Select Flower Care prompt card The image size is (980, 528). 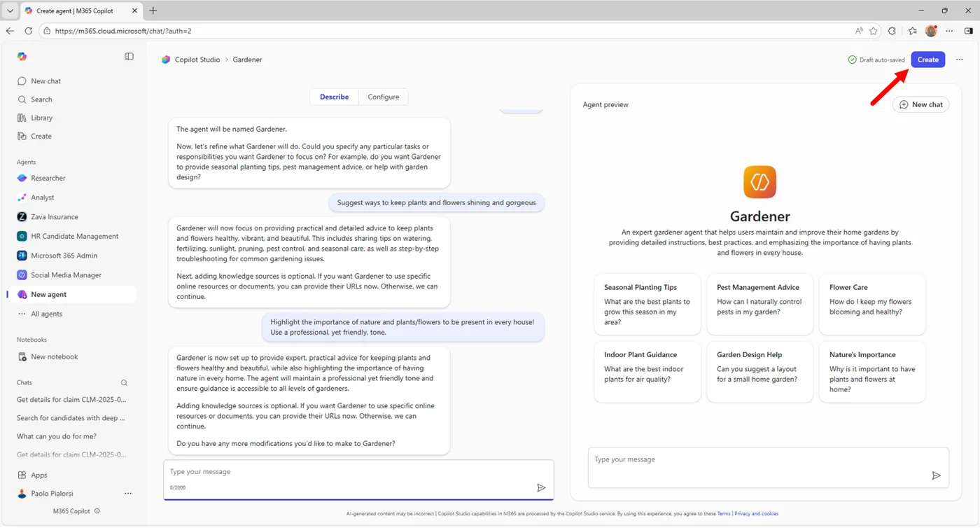point(872,305)
